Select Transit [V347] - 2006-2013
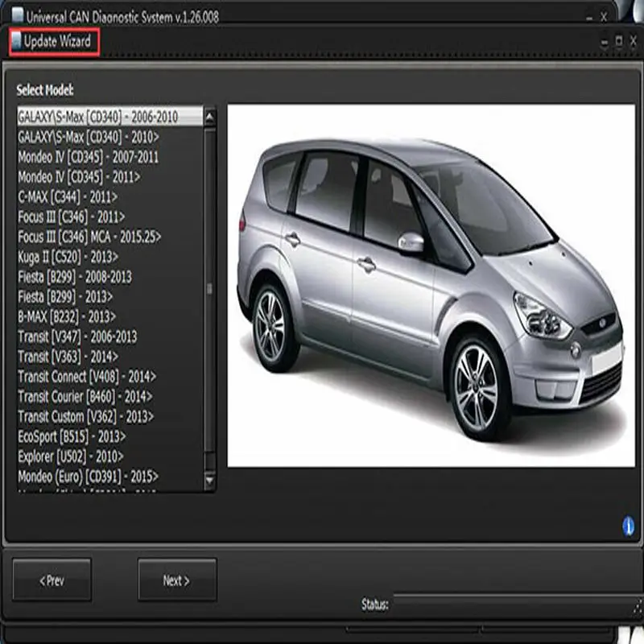 (109, 336)
